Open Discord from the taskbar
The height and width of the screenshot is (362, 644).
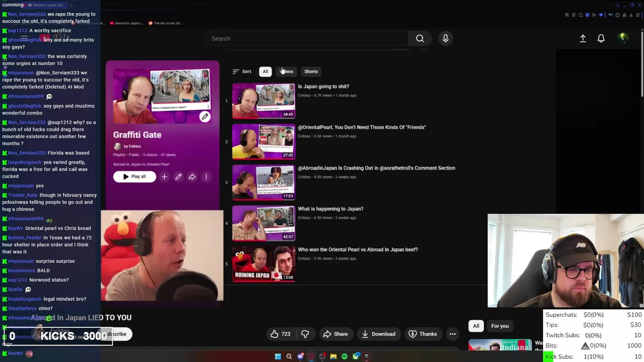click(x=300, y=356)
